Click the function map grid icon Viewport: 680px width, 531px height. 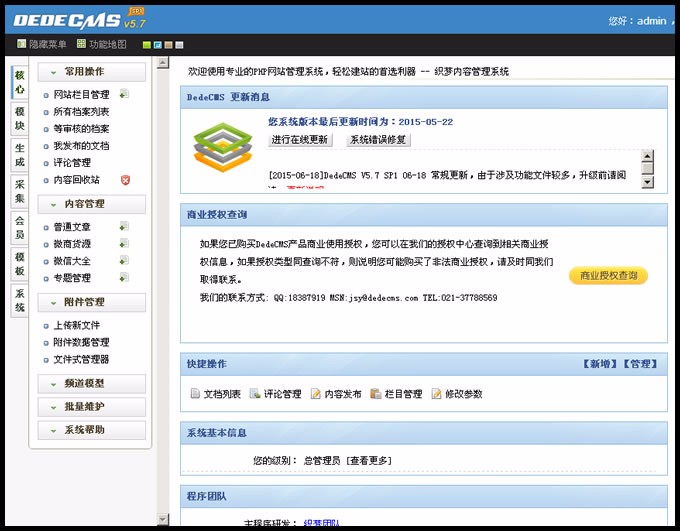click(x=81, y=44)
